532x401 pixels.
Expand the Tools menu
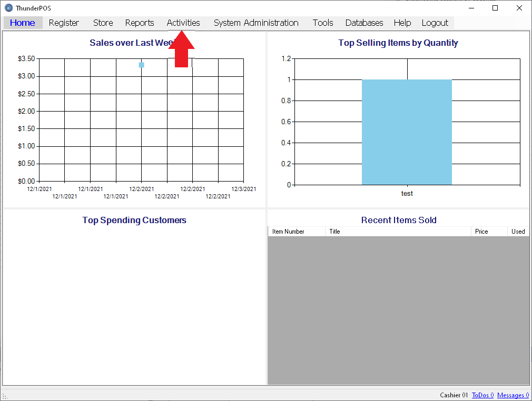[323, 23]
